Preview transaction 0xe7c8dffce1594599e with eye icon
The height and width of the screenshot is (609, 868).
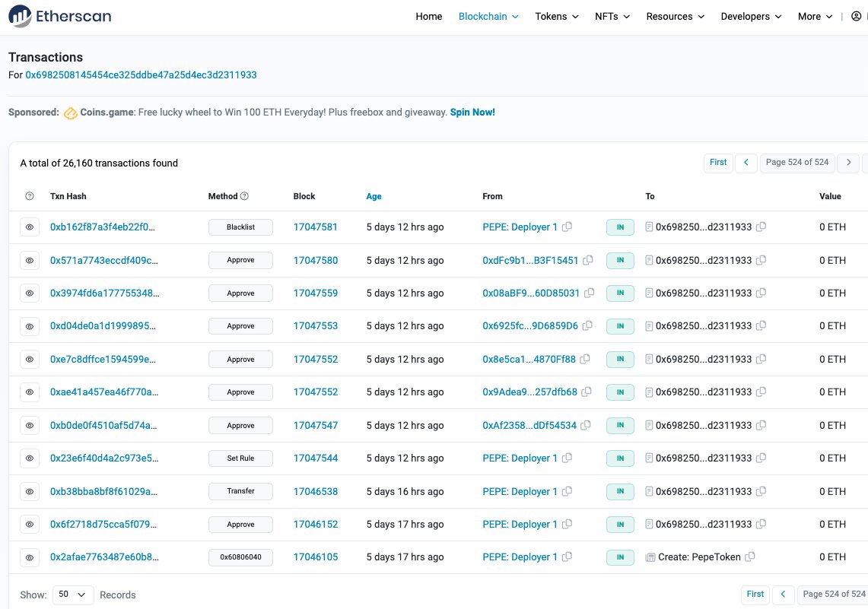[30, 359]
